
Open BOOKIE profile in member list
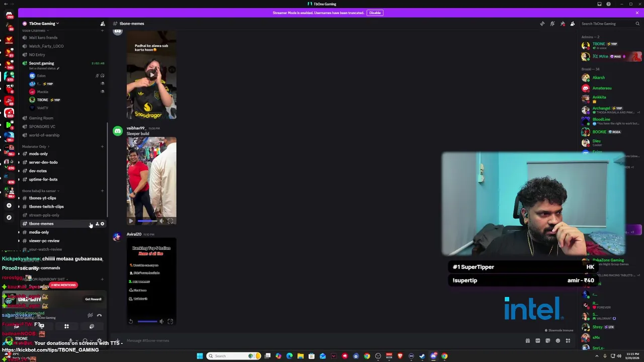click(x=611, y=132)
